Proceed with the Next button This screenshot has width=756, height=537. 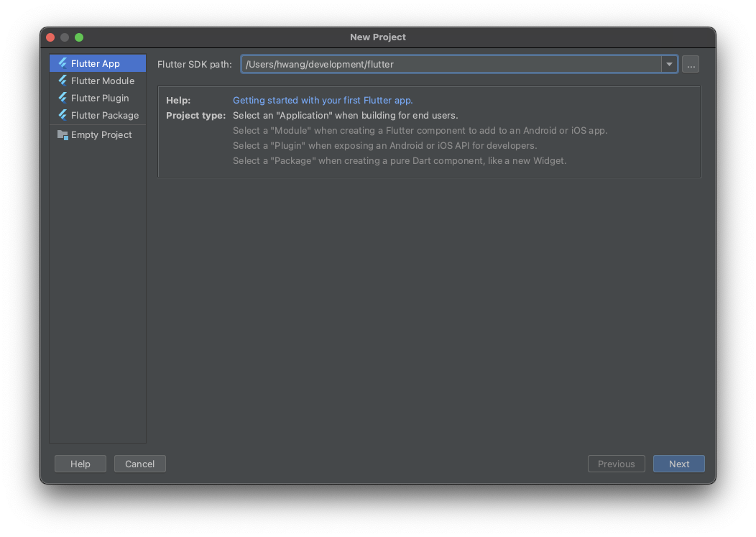click(x=679, y=464)
